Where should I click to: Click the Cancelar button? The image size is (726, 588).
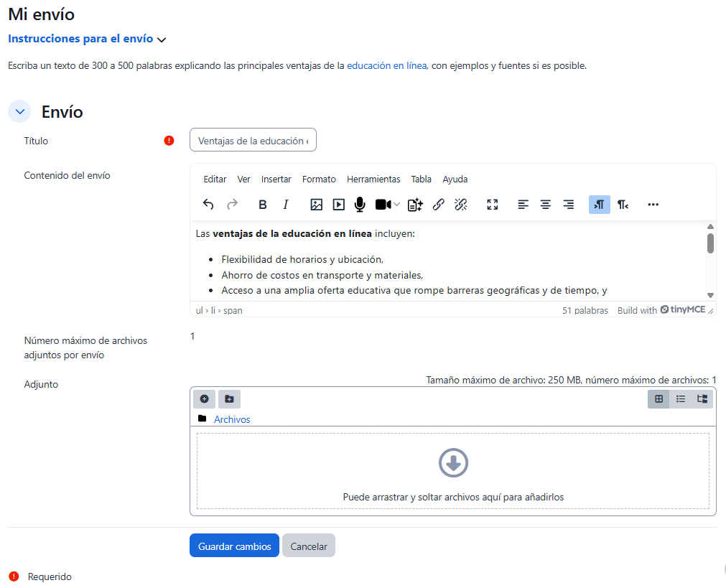click(309, 546)
